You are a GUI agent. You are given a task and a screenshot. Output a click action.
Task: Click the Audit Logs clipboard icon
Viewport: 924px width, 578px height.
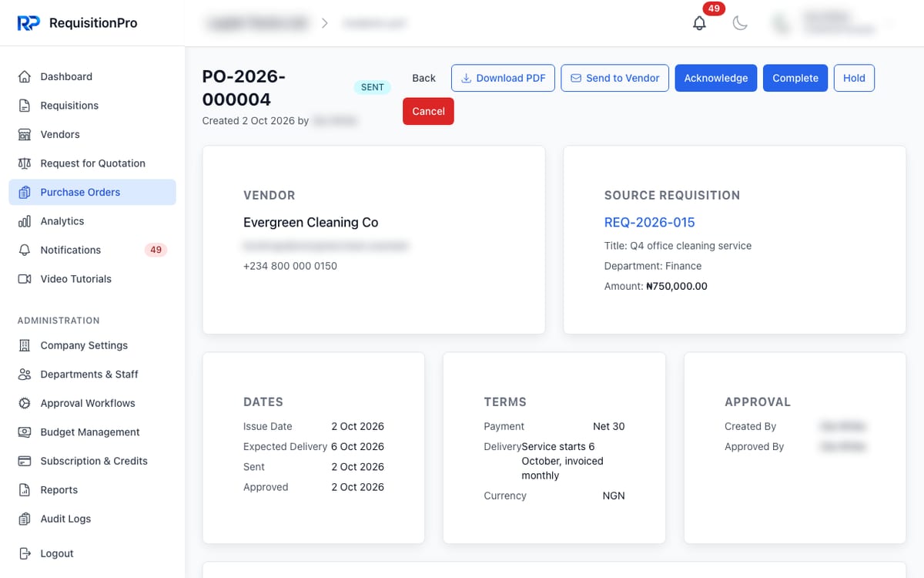pyautogui.click(x=25, y=519)
